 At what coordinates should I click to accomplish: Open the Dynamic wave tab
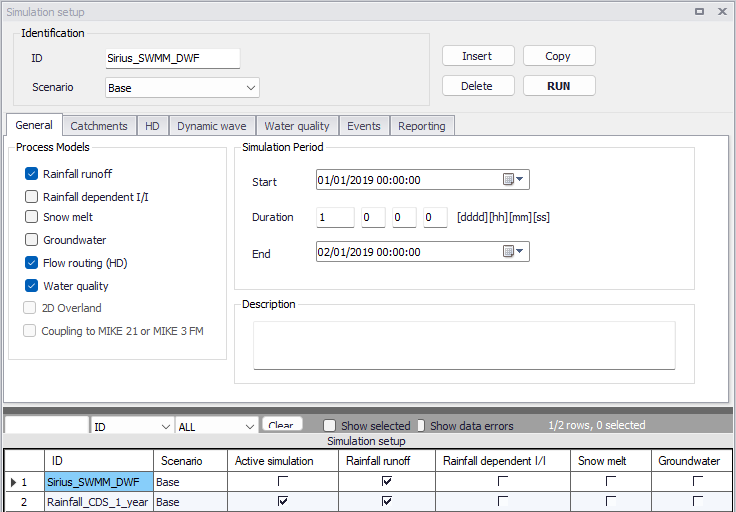point(212,126)
